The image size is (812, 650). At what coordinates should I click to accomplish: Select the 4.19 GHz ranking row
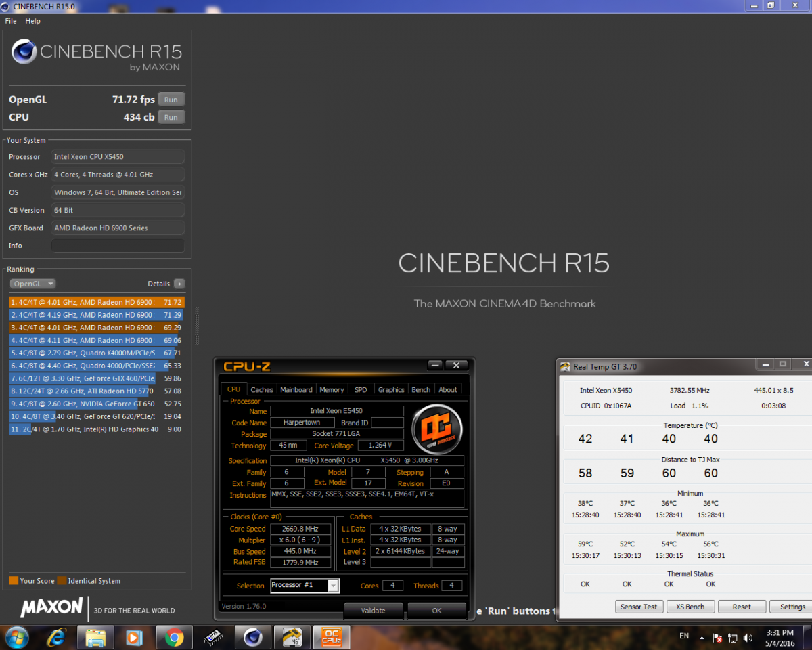click(97, 315)
